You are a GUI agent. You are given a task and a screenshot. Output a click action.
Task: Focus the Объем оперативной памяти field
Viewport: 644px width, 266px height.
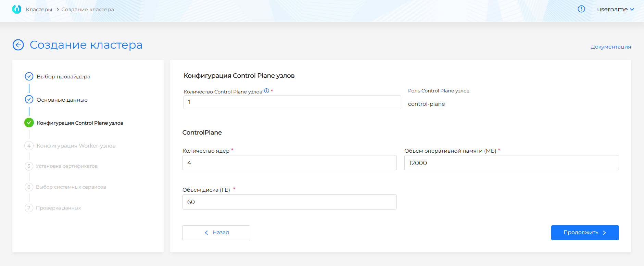[511, 163]
